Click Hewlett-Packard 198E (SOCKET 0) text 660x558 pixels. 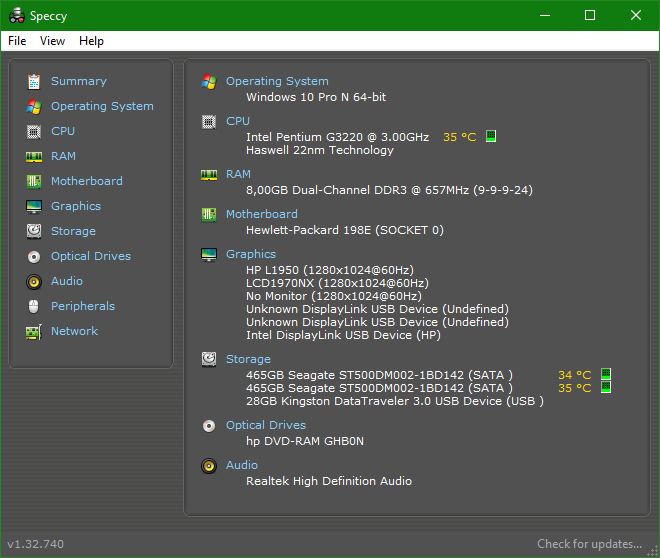point(345,230)
